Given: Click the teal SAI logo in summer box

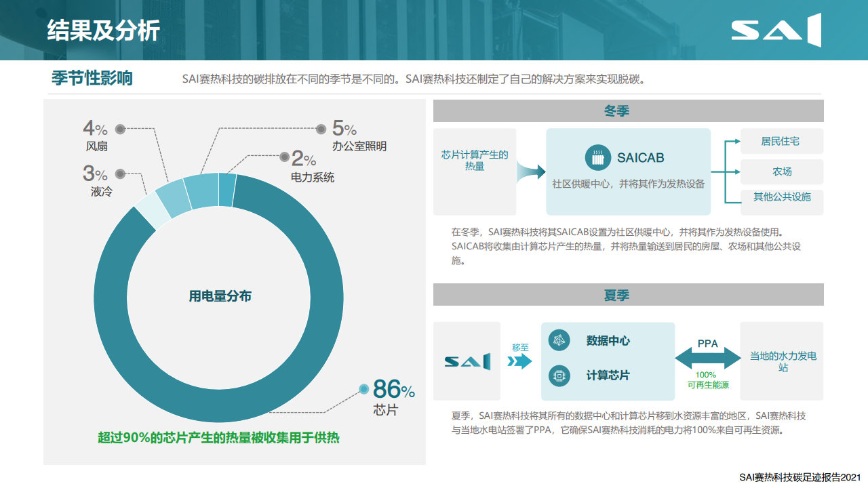Looking at the screenshot, I should (x=467, y=361).
